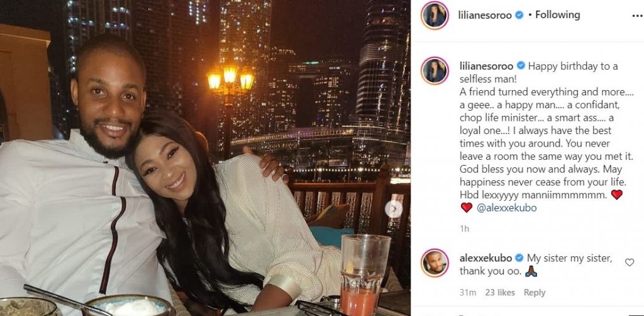Open lilianesoroo avatar beside the caption

point(435,71)
